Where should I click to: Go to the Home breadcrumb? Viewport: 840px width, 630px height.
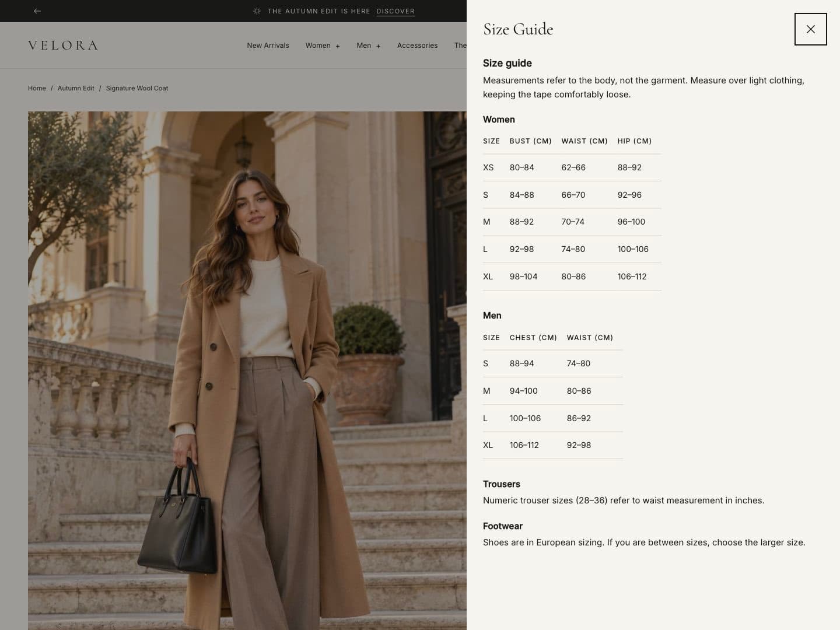[x=37, y=88]
